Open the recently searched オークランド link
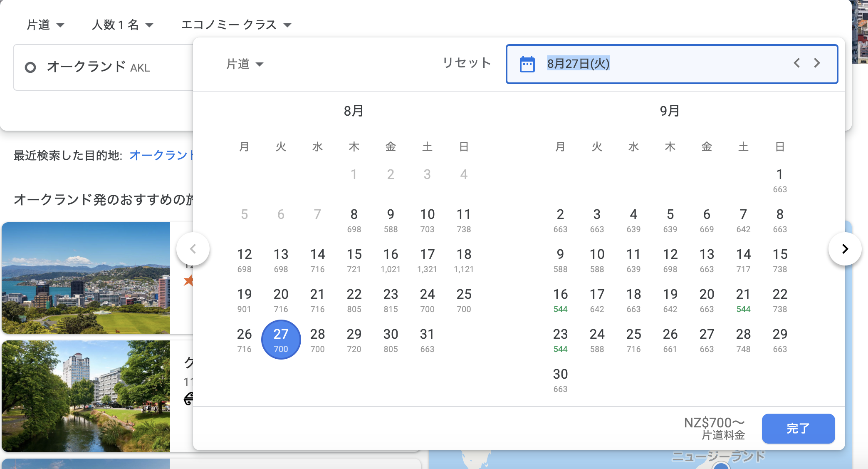Viewport: 868px width, 469px height. [x=161, y=155]
